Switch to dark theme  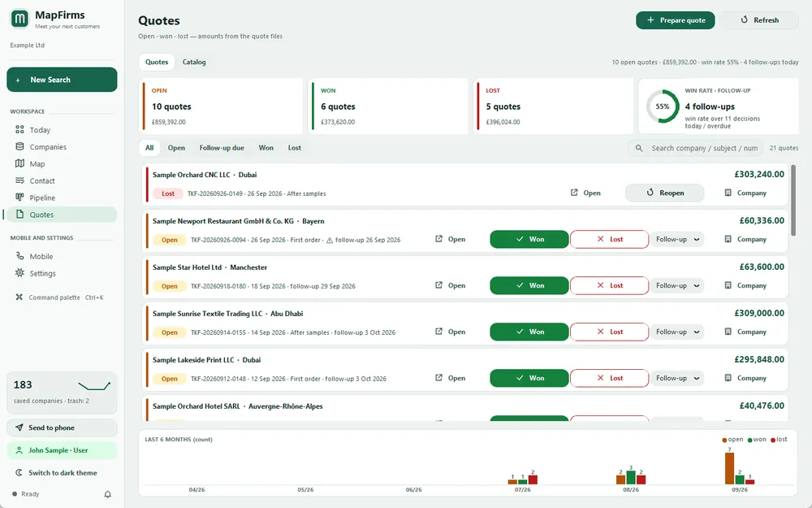tap(62, 473)
